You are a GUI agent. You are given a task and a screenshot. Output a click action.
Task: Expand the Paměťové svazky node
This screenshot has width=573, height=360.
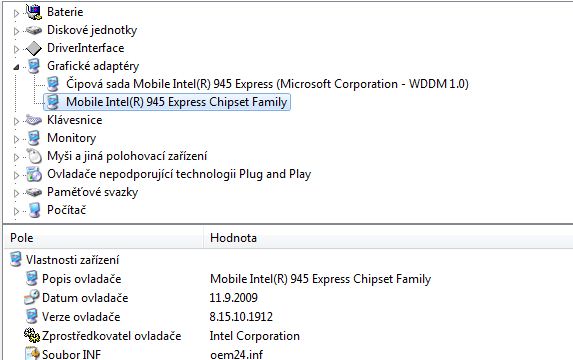16,193
